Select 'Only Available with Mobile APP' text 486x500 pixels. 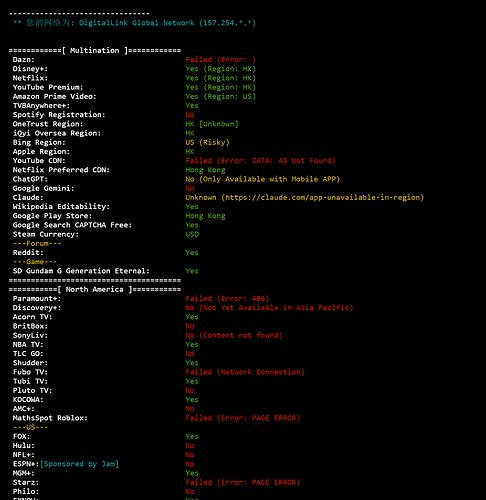[x=269, y=179]
